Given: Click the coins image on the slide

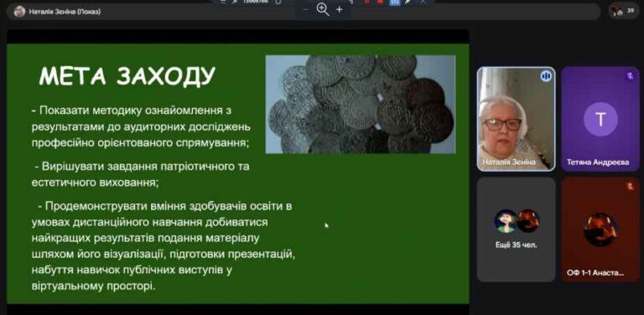Looking at the screenshot, I should tap(361, 104).
